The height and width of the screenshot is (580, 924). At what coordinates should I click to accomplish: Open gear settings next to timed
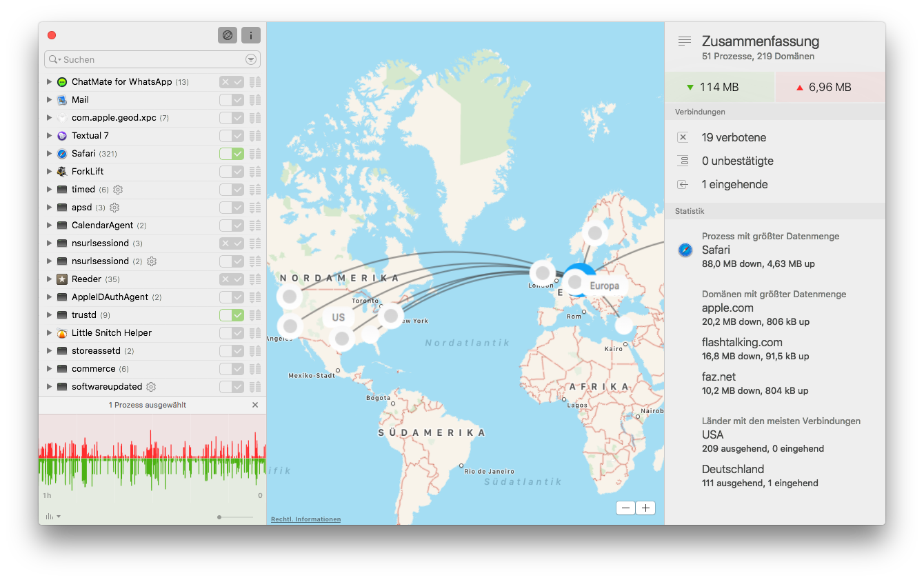(118, 190)
